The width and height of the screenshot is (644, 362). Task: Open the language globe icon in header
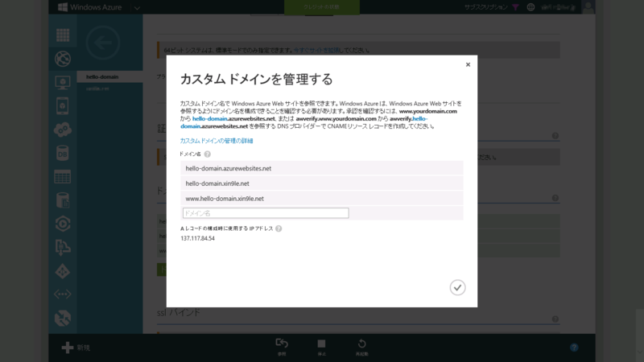pyautogui.click(x=530, y=7)
